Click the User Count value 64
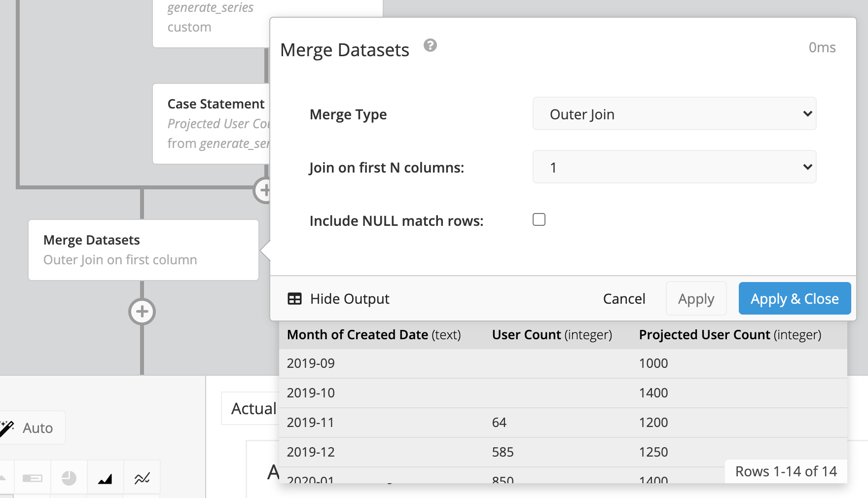 (x=499, y=423)
